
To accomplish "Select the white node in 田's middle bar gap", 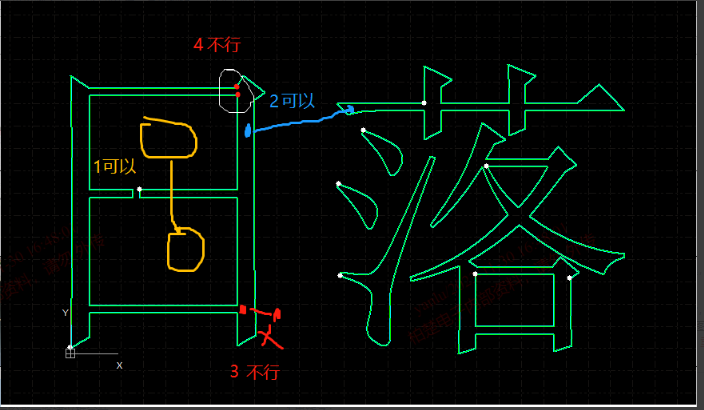I will click(140, 189).
